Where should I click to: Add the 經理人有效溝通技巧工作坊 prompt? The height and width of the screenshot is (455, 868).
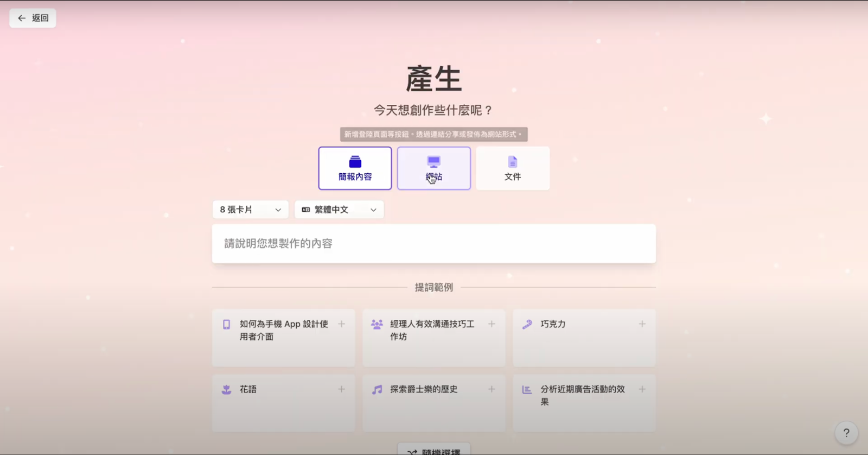pyautogui.click(x=433, y=338)
